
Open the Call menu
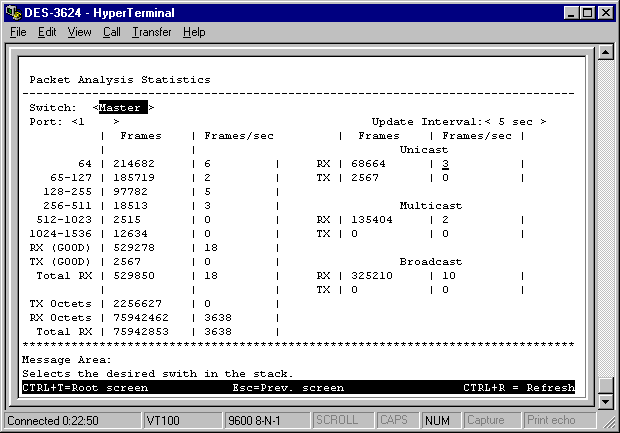click(x=111, y=32)
